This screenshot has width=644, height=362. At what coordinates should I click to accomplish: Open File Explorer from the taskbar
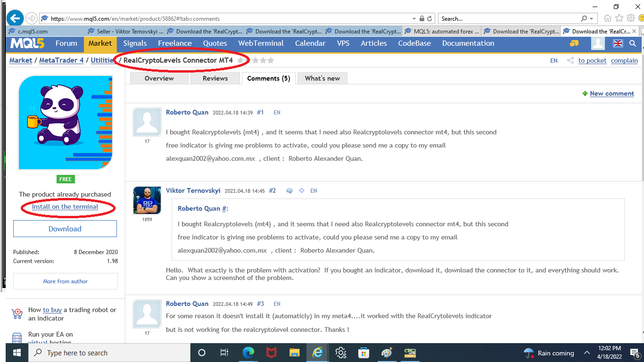pyautogui.click(x=294, y=353)
